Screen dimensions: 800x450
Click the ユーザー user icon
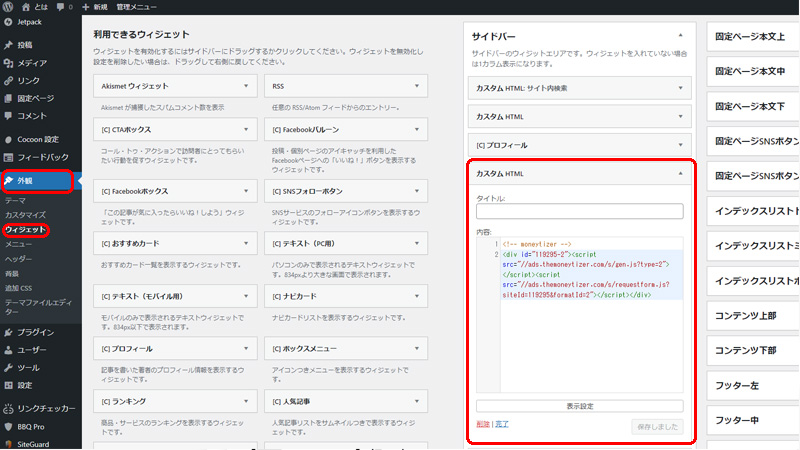(x=9, y=350)
